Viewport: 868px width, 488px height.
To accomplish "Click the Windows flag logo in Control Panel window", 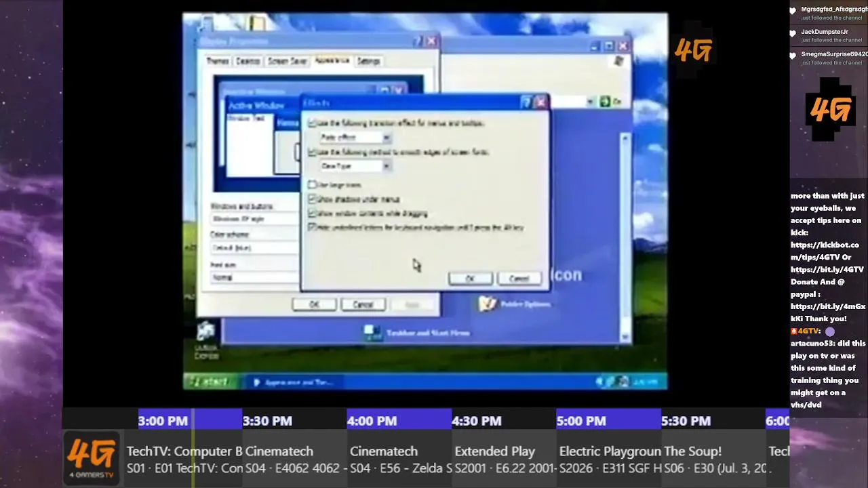I will pos(618,62).
